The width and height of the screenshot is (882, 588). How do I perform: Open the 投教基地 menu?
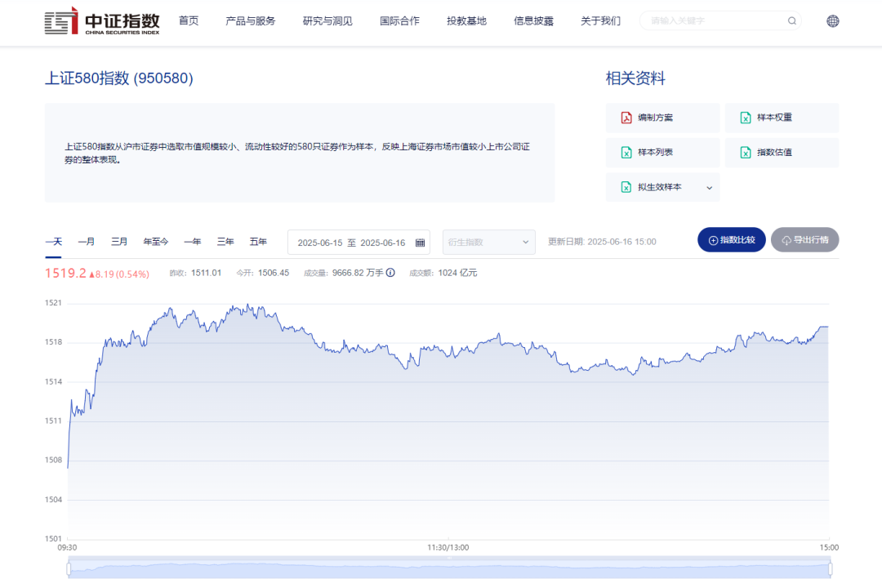coord(466,20)
